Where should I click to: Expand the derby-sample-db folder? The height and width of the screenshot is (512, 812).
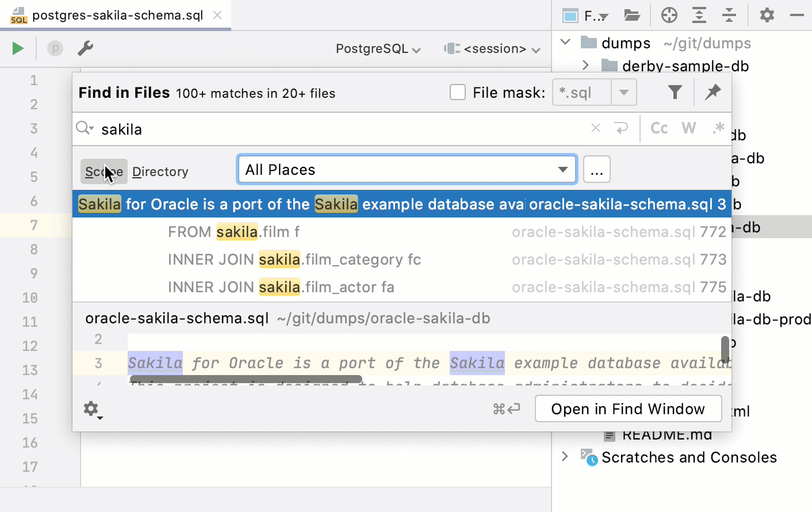pyautogui.click(x=585, y=65)
